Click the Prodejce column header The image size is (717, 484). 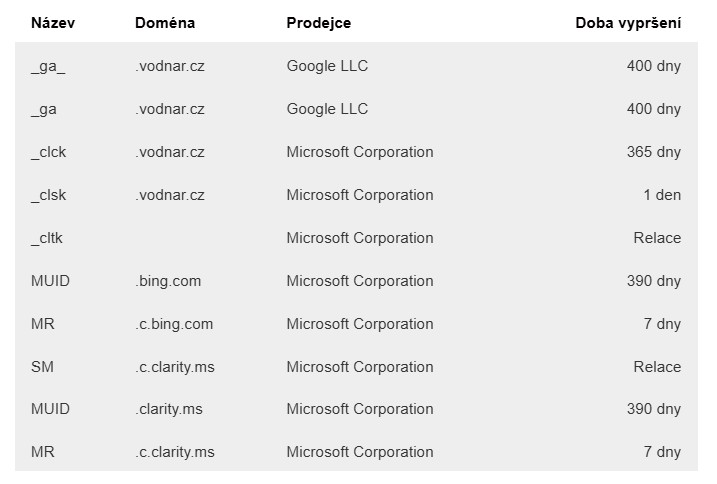pos(318,23)
